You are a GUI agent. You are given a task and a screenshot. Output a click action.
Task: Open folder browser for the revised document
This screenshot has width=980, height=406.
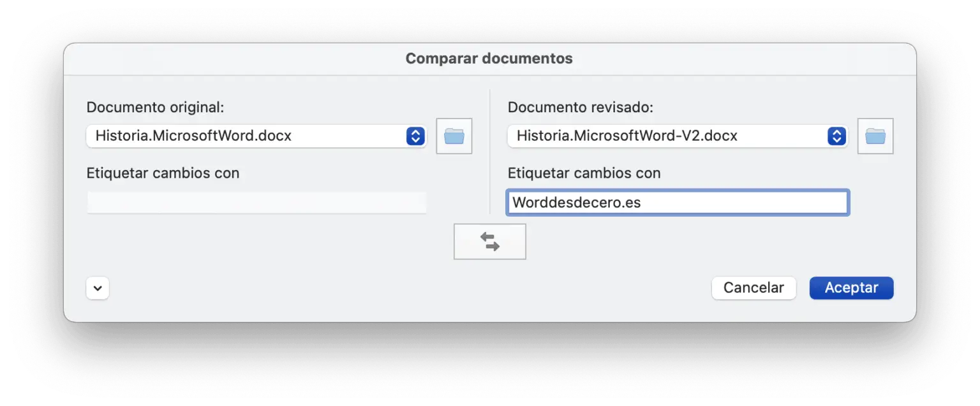tap(875, 136)
